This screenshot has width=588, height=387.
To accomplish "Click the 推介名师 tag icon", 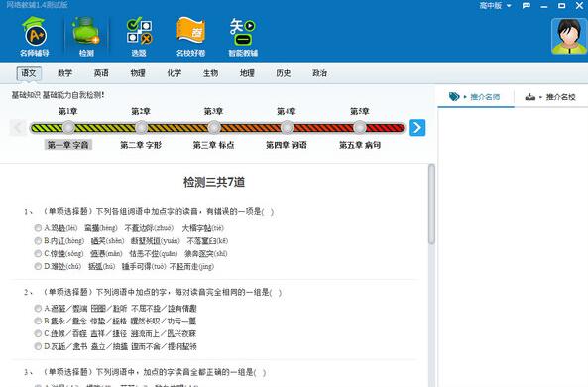I will (x=454, y=97).
